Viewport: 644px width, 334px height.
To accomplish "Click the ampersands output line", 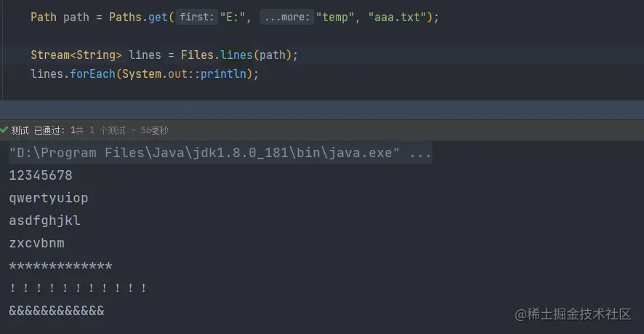I will [x=57, y=311].
